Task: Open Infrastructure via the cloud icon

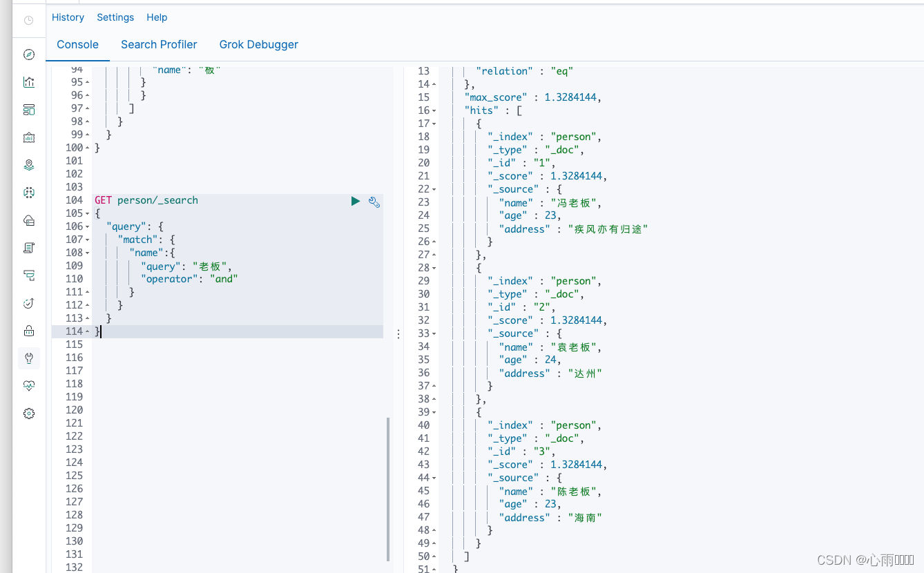Action: pos(28,220)
